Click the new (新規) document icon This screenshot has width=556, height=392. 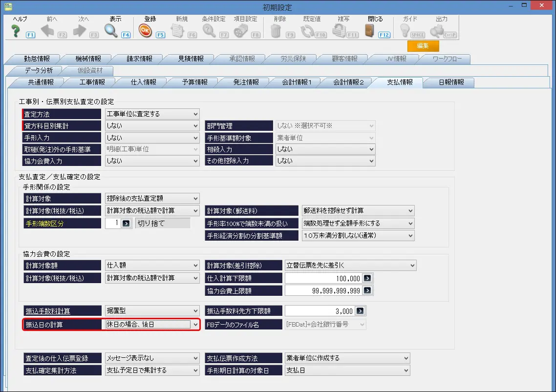[x=177, y=31]
